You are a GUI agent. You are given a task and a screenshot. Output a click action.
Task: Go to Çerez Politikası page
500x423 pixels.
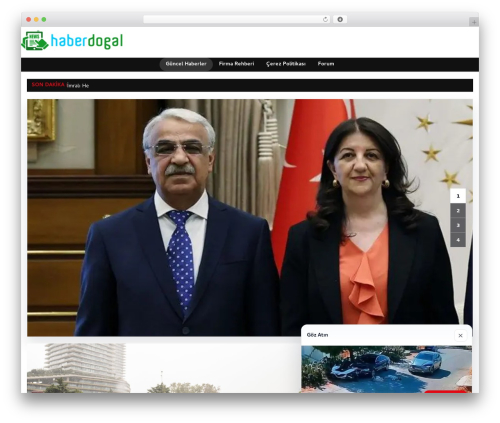pos(286,64)
